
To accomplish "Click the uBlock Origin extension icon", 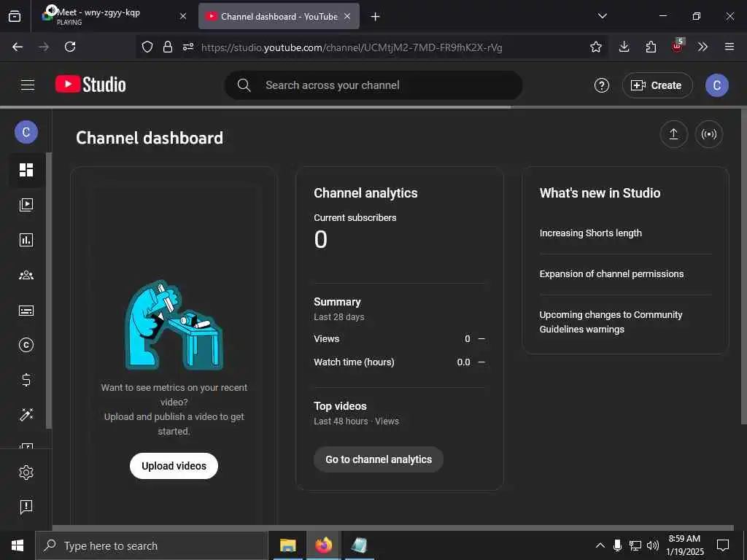I will (x=678, y=45).
